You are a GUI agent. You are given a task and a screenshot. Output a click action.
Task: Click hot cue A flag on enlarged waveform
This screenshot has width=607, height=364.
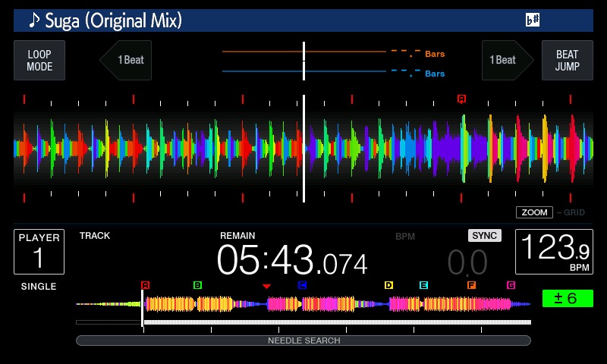[x=461, y=99]
